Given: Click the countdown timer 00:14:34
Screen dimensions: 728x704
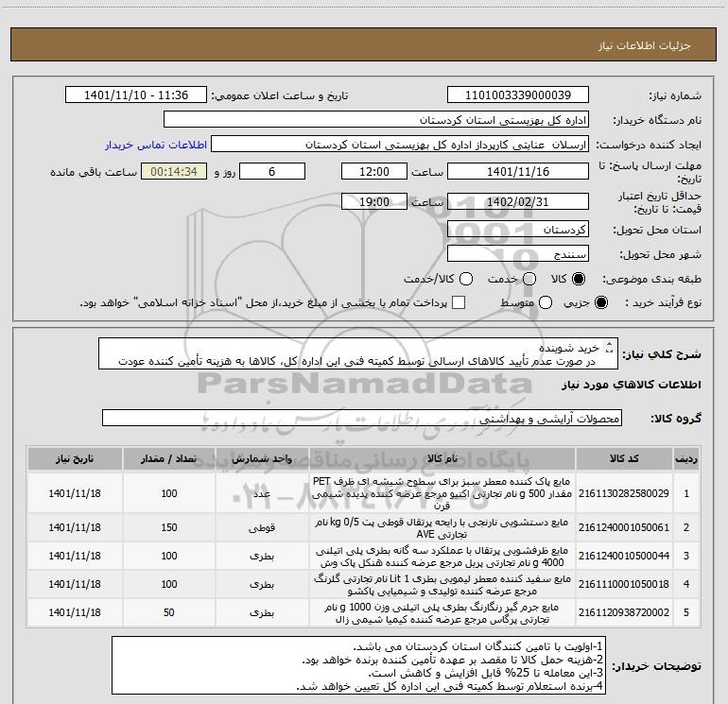Looking at the screenshot, I should pyautogui.click(x=174, y=171).
